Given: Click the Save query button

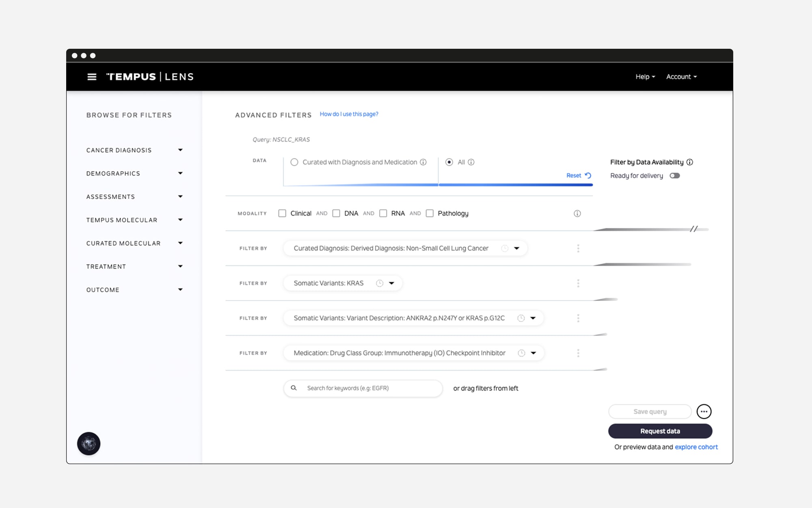Looking at the screenshot, I should [x=650, y=412].
